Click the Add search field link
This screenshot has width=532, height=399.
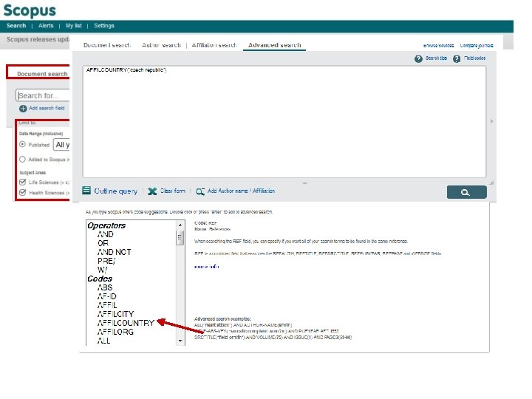(x=47, y=108)
